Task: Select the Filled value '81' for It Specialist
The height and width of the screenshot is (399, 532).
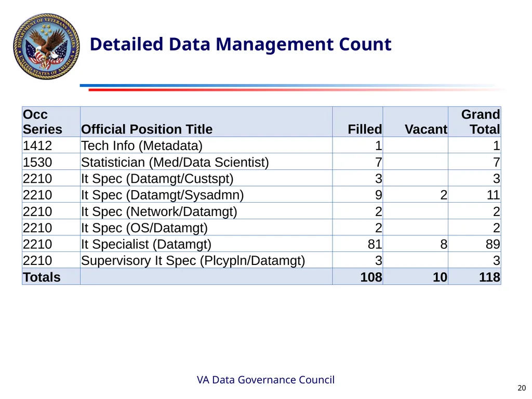Action: click(357, 244)
